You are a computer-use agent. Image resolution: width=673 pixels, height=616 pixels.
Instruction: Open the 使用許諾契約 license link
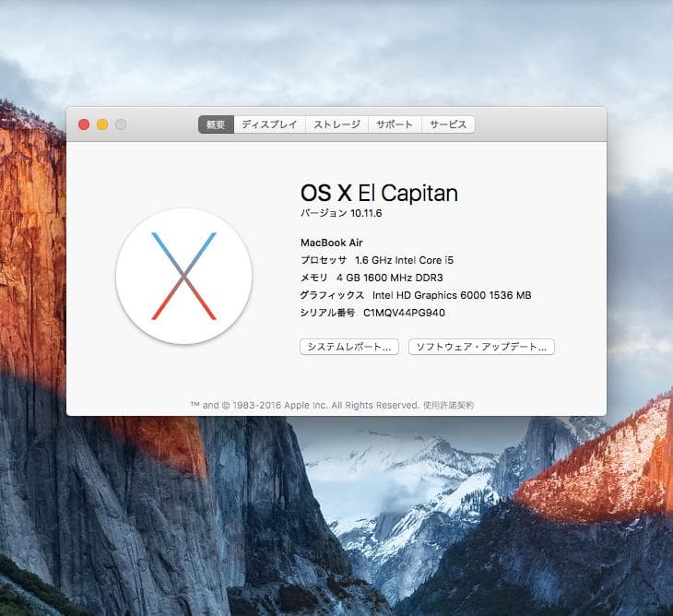coord(449,405)
